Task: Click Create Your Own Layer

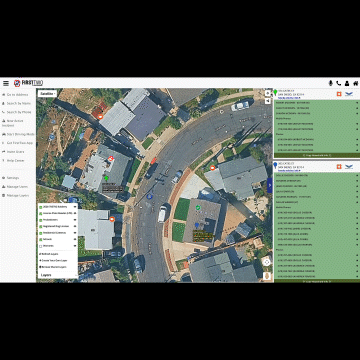Action: point(53,260)
